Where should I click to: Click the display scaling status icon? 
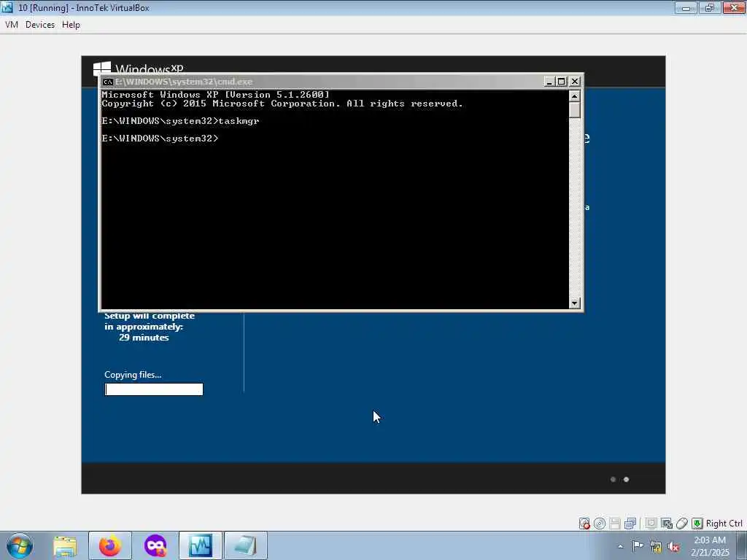click(x=667, y=524)
